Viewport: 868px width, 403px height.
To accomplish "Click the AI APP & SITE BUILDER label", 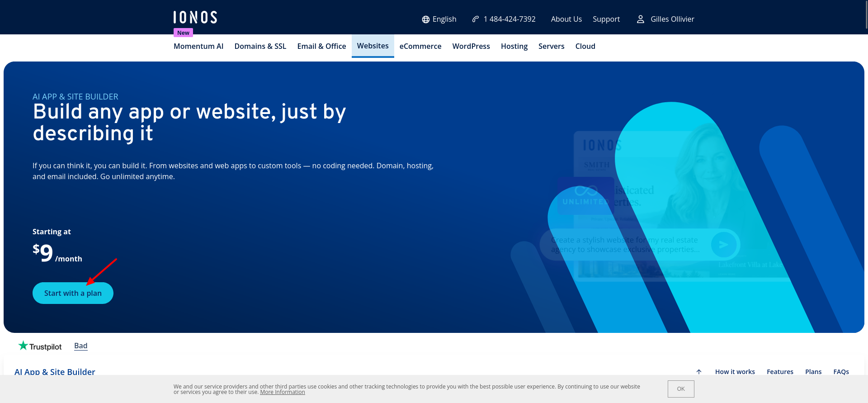I will [75, 97].
